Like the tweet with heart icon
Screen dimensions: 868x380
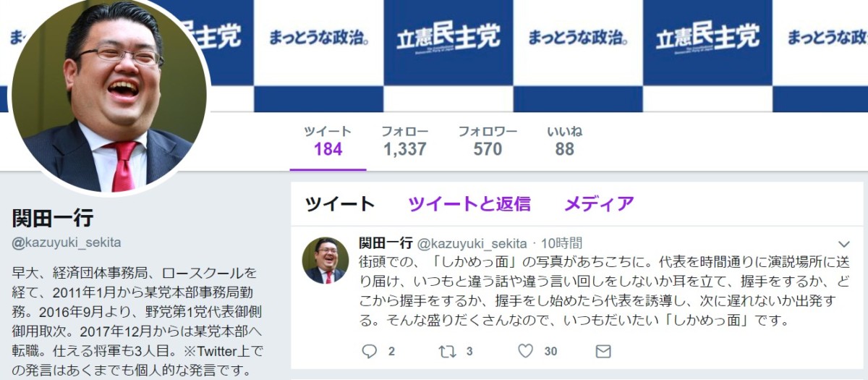pyautogui.click(x=526, y=351)
